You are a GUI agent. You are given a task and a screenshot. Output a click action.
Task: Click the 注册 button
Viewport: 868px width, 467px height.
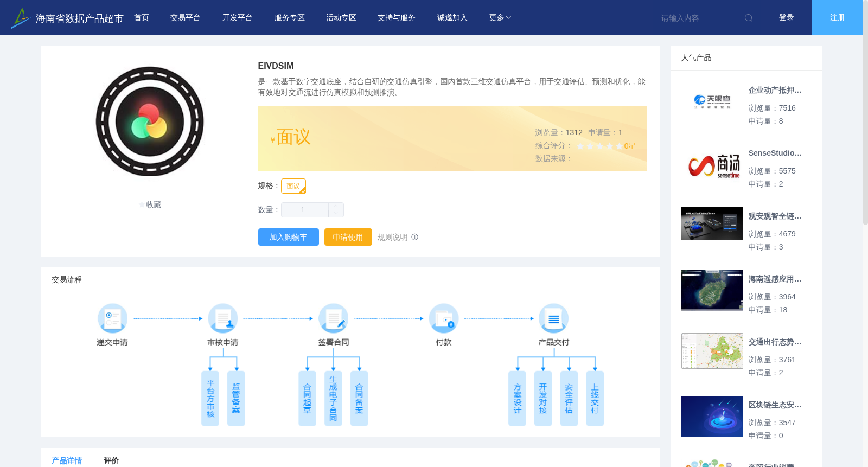[838, 18]
